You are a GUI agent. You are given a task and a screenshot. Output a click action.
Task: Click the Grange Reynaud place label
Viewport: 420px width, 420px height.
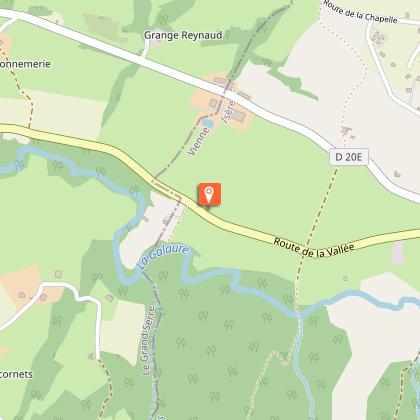183,35
